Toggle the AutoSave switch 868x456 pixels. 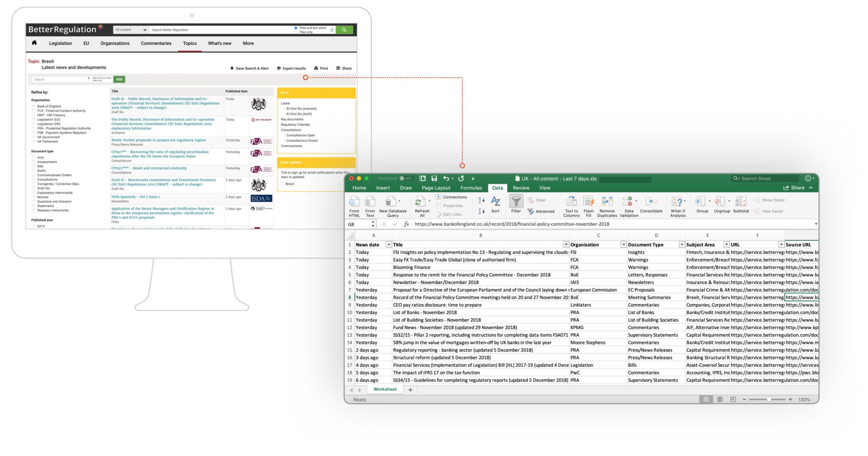[405, 178]
